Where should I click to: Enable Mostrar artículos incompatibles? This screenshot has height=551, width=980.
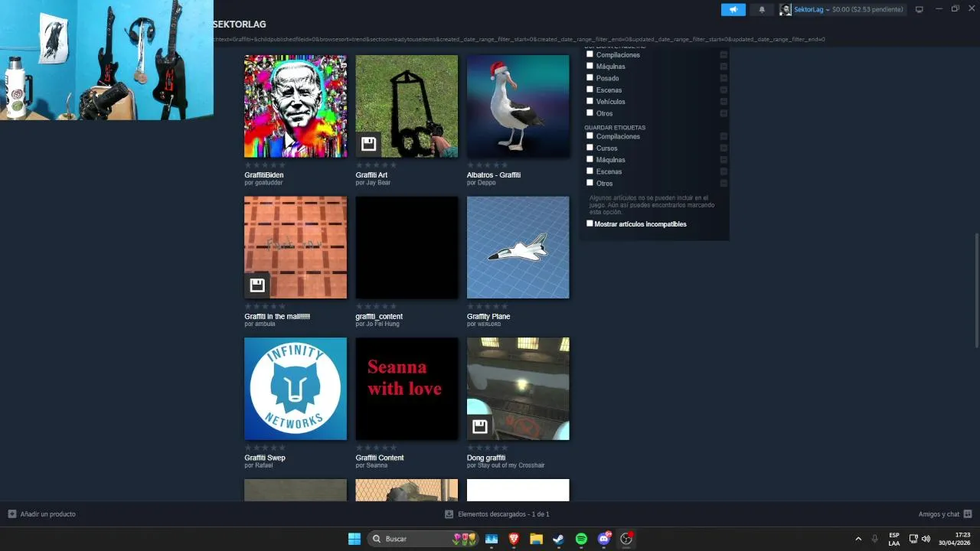(590, 223)
